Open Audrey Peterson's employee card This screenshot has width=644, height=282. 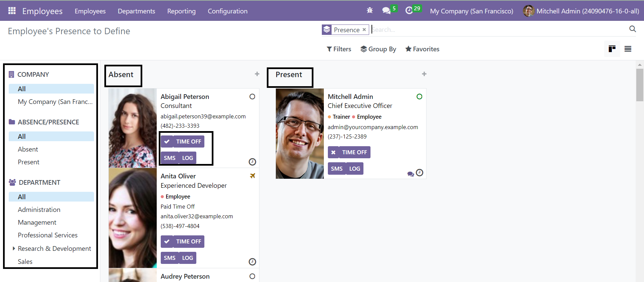(x=184, y=275)
